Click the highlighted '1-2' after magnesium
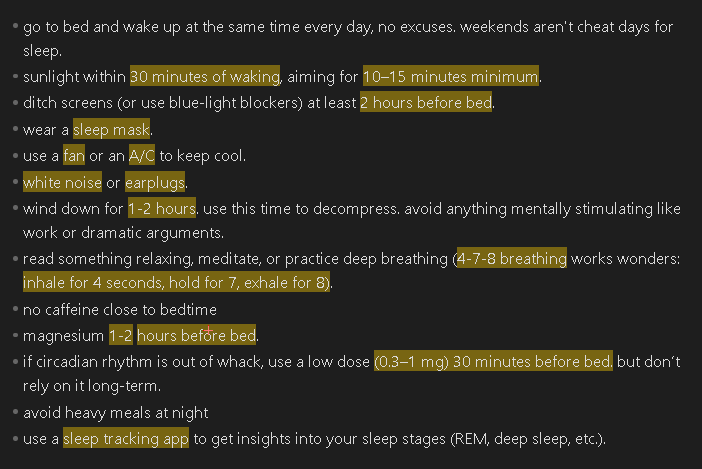The width and height of the screenshot is (702, 469). 121,335
